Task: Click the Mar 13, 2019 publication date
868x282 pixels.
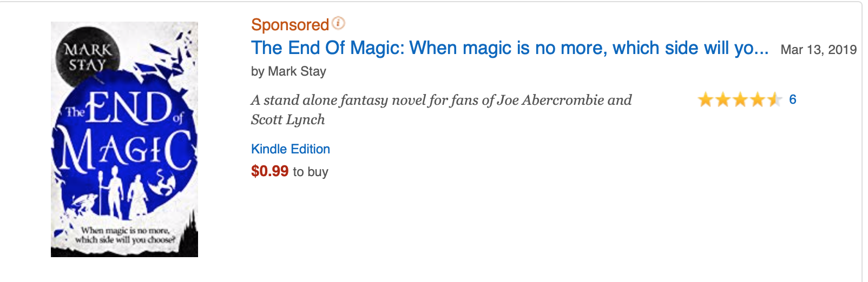Action: pos(818,50)
